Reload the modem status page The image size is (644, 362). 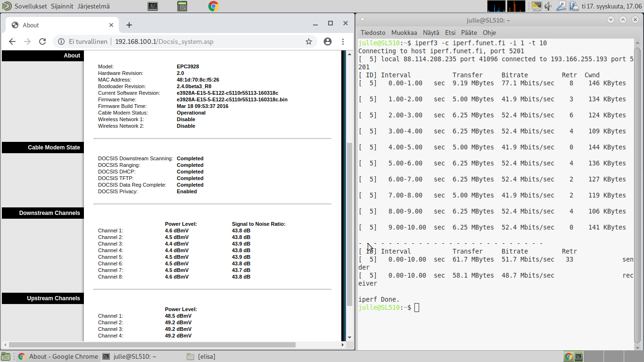click(x=42, y=41)
